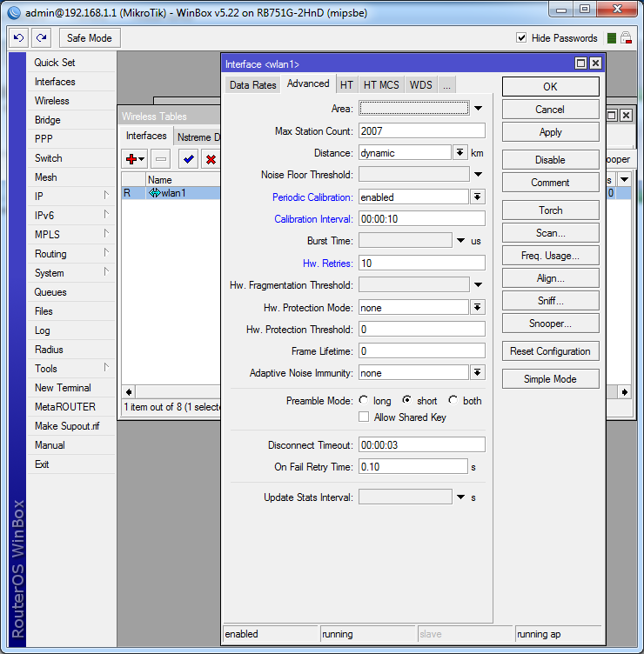Open the System submenu in sidebar

(71, 273)
